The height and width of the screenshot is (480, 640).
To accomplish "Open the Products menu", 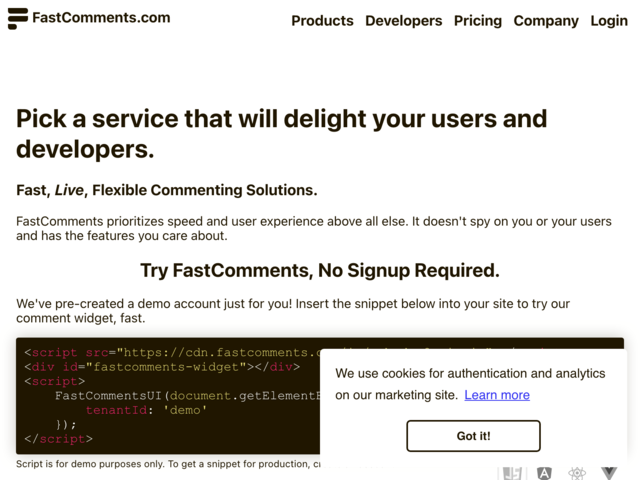I will [322, 20].
